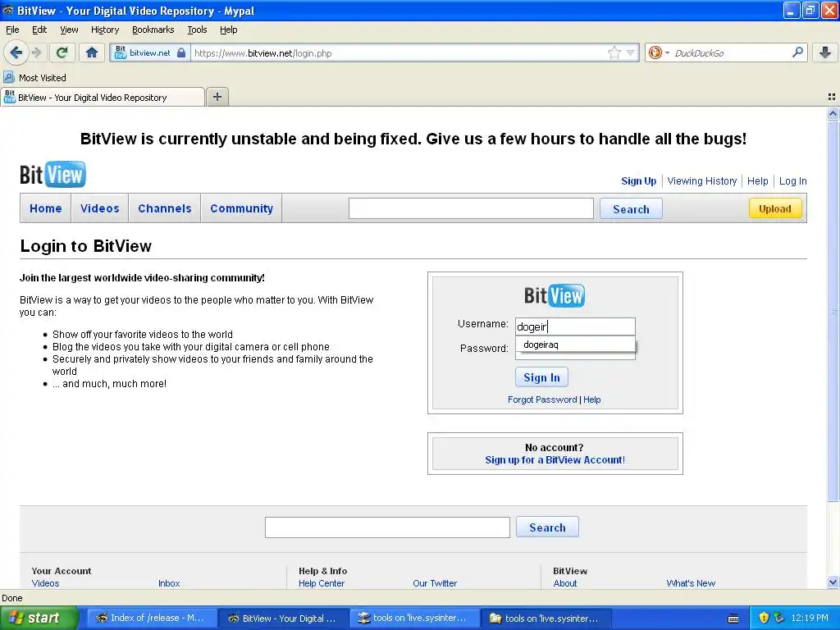Go to the Home navigation tab

46,208
